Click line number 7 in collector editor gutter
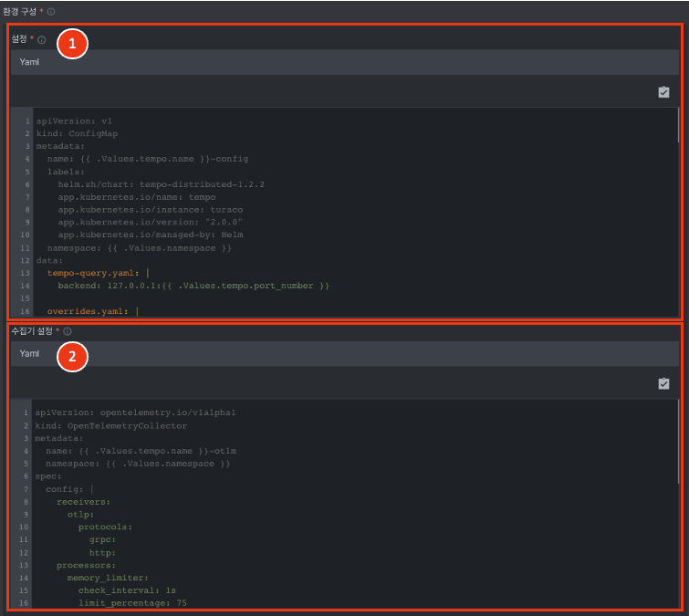Screen dimensions: 689x616 click(26, 489)
